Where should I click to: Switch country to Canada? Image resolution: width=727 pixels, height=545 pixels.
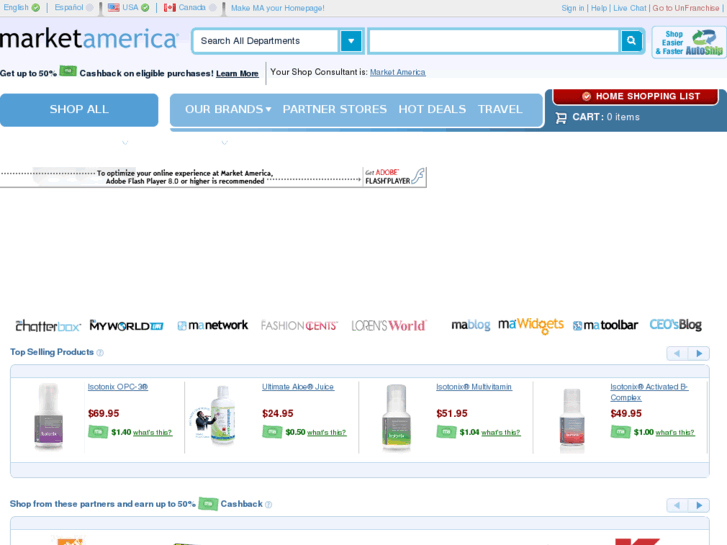pyautogui.click(x=190, y=7)
